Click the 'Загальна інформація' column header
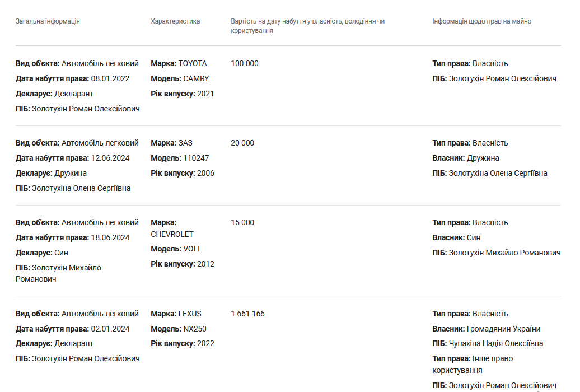This screenshot has height=392, width=580. point(48,21)
